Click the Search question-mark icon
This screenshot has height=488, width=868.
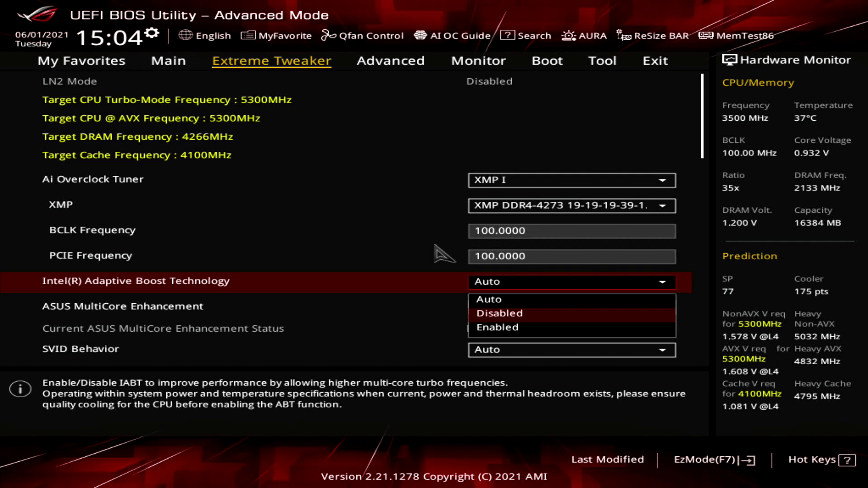pyautogui.click(x=507, y=35)
